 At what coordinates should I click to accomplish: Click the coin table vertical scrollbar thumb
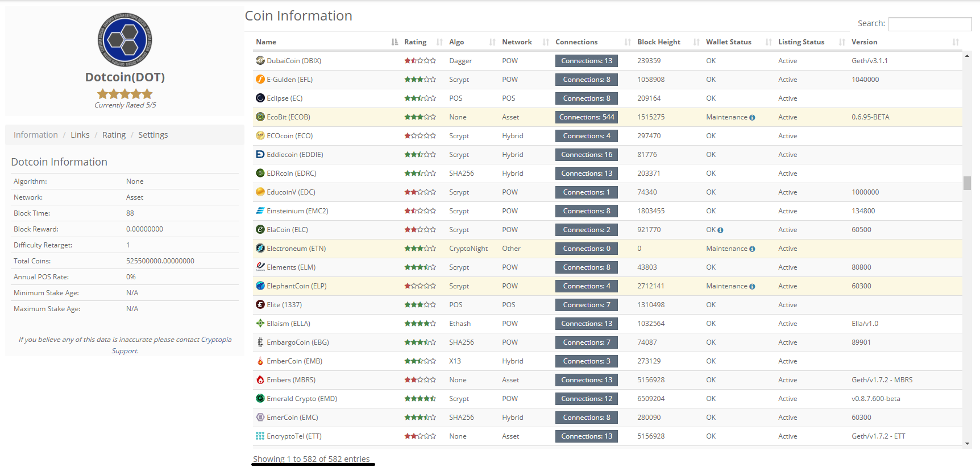coord(967,183)
